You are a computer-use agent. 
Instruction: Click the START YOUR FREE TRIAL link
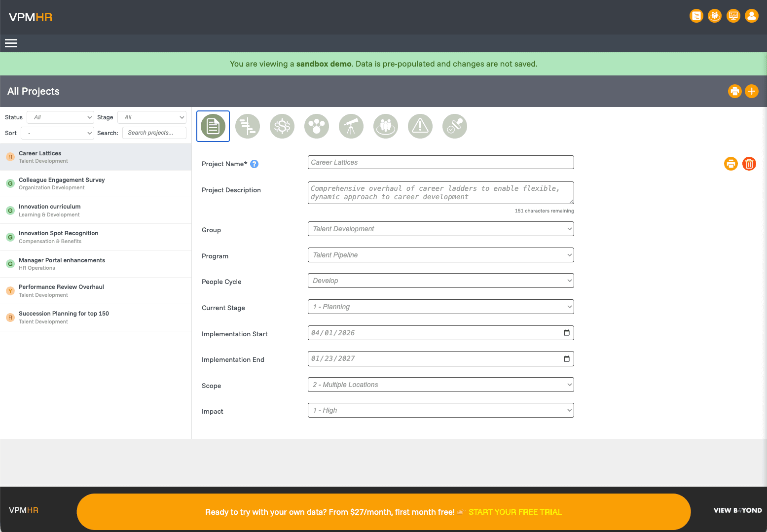coord(515,512)
